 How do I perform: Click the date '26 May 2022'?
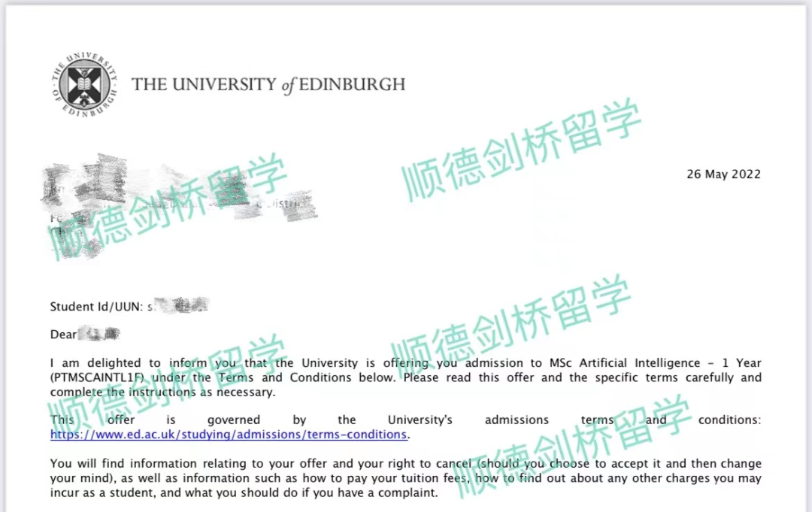coord(723,174)
